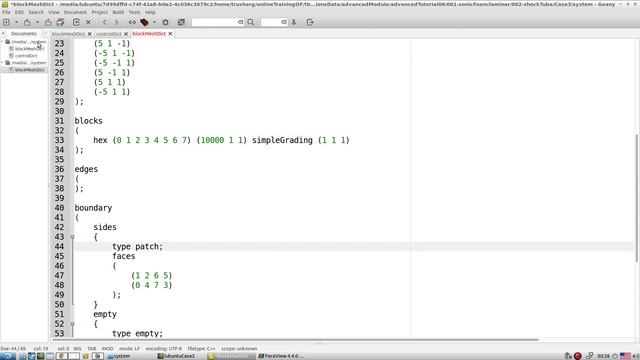Select controlDict in the Documents tree
Image resolution: width=640 pixels, height=360 pixels.
click(x=26, y=56)
